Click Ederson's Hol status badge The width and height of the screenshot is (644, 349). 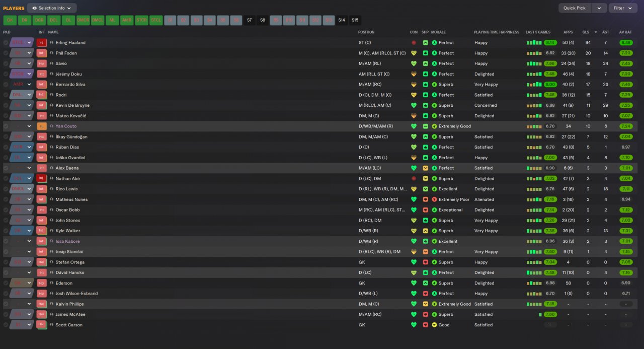pos(42,283)
